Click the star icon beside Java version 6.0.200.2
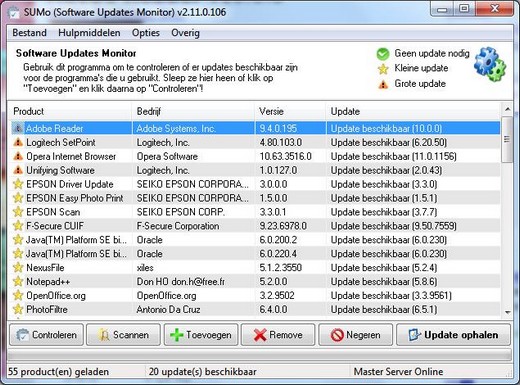 tap(18, 240)
